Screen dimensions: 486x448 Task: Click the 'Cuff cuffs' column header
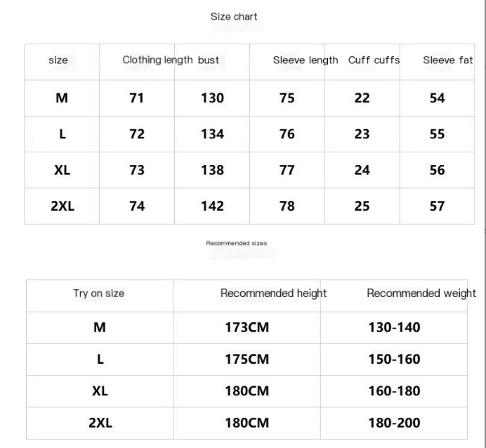374,60
